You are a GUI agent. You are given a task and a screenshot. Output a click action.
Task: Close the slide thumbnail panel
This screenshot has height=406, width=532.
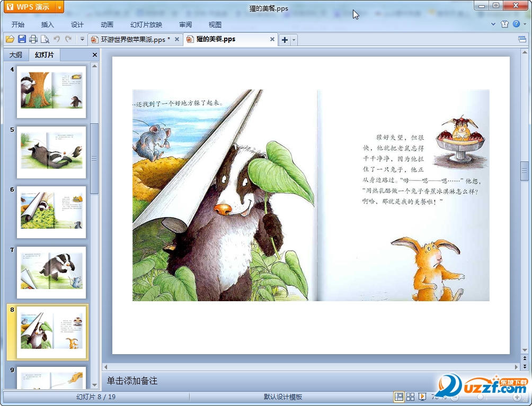(95, 55)
